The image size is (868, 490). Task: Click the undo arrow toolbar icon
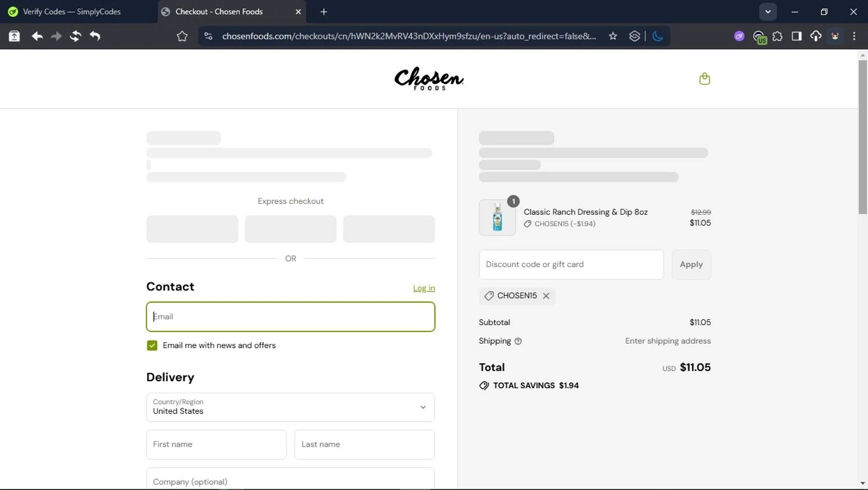coord(95,36)
